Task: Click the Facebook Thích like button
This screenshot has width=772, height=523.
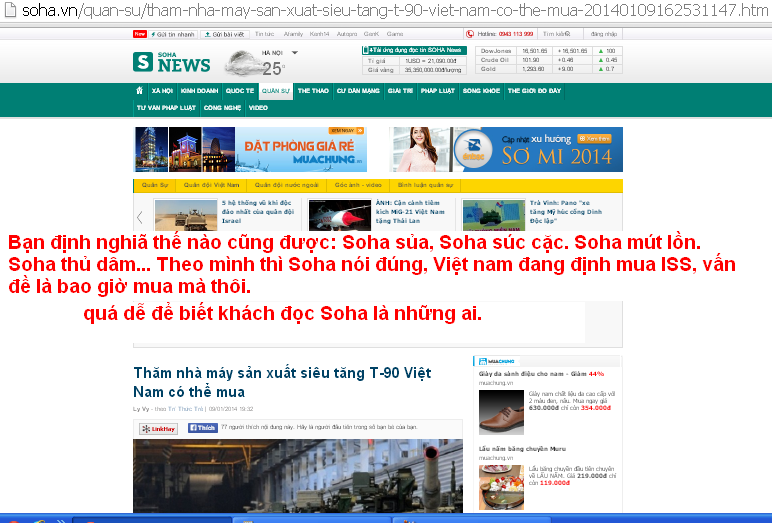Action: click(x=203, y=428)
